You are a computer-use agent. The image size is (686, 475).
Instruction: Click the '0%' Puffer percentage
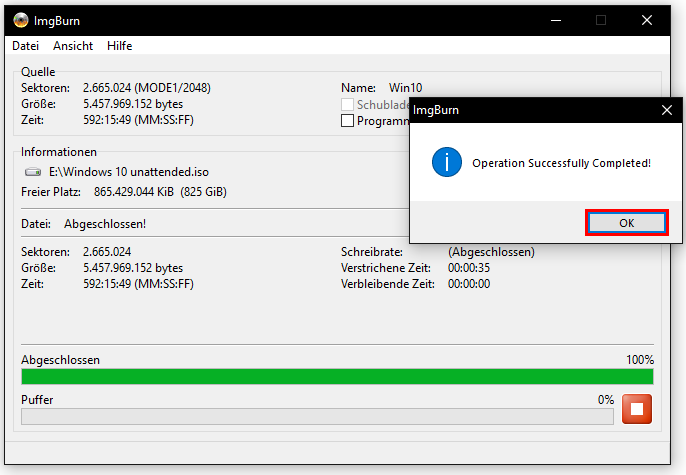606,400
